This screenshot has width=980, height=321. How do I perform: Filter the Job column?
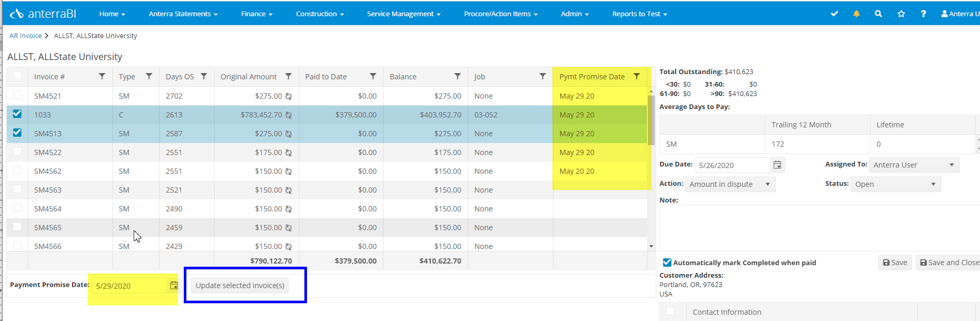point(542,76)
